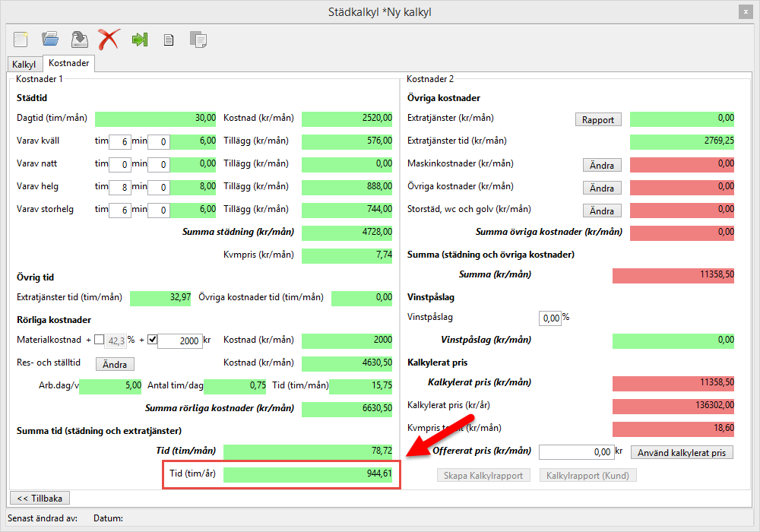Click the copy documents toolbar icon

[x=198, y=40]
